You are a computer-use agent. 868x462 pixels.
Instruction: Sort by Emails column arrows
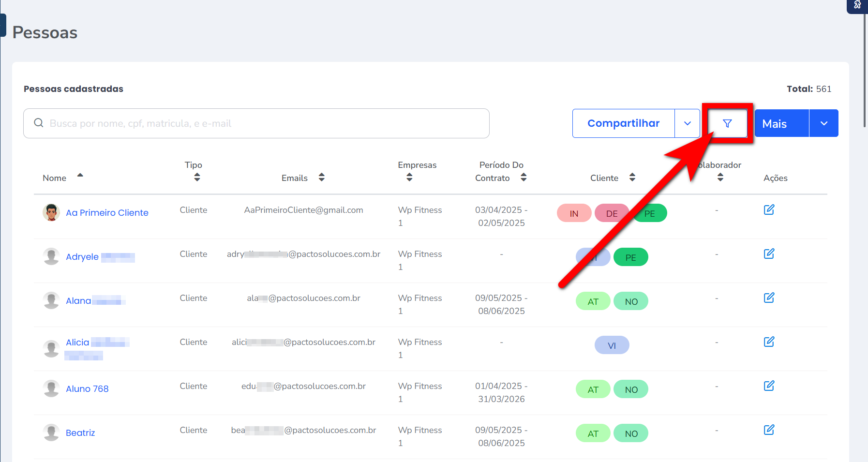(321, 178)
